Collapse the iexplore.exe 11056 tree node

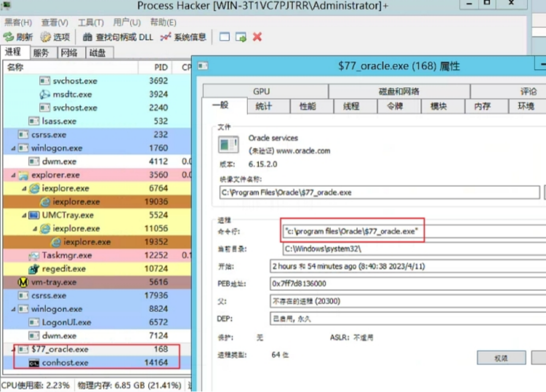[x=35, y=229]
